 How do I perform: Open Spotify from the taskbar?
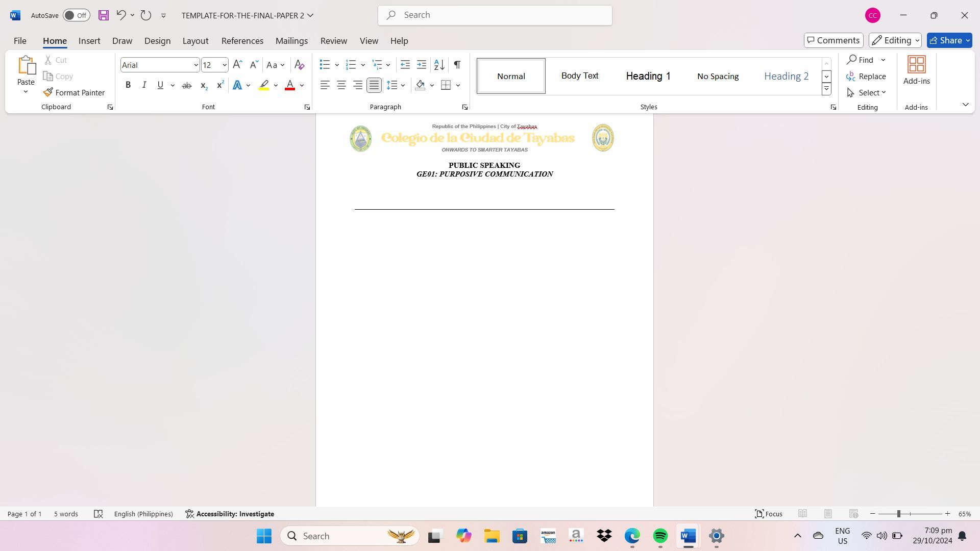click(x=660, y=536)
